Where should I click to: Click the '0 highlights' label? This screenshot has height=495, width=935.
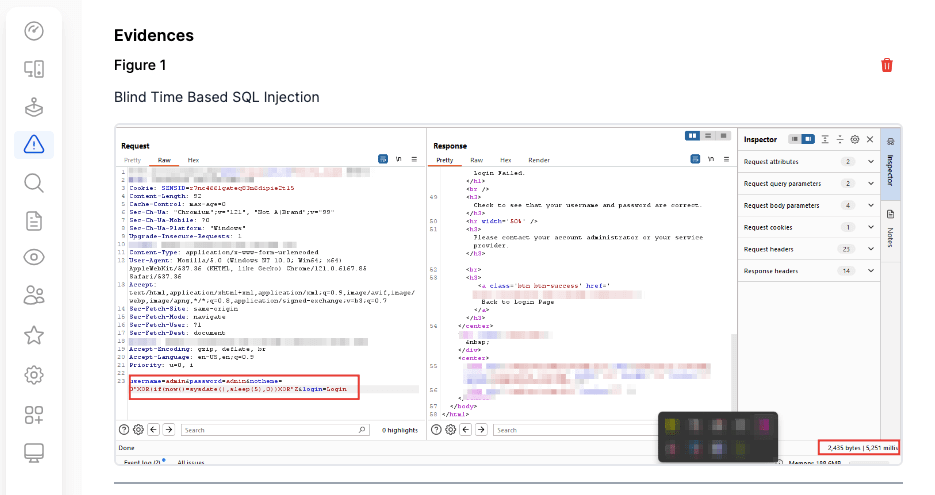[400, 430]
